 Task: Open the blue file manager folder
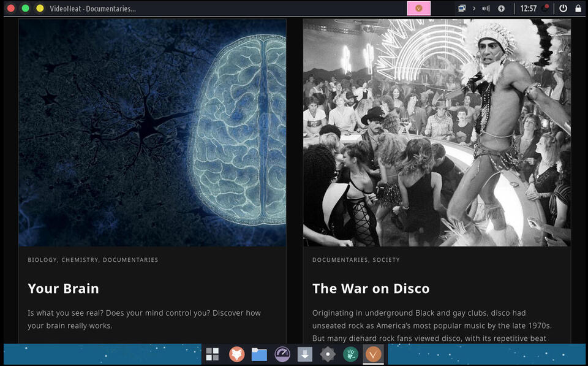tap(259, 354)
